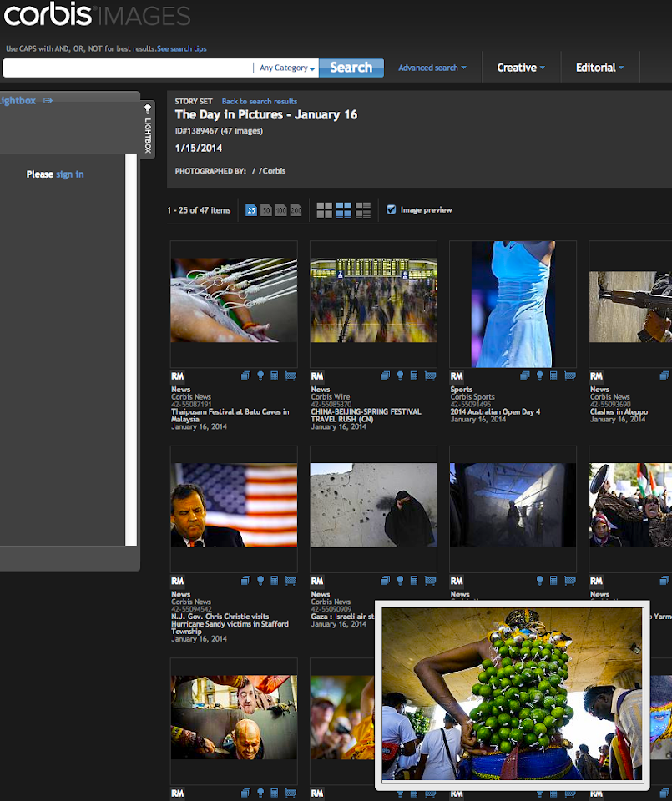Viewport: 672px width, 801px height.
Task: Click the lightbox panel vertical scrollbar
Action: (131, 350)
